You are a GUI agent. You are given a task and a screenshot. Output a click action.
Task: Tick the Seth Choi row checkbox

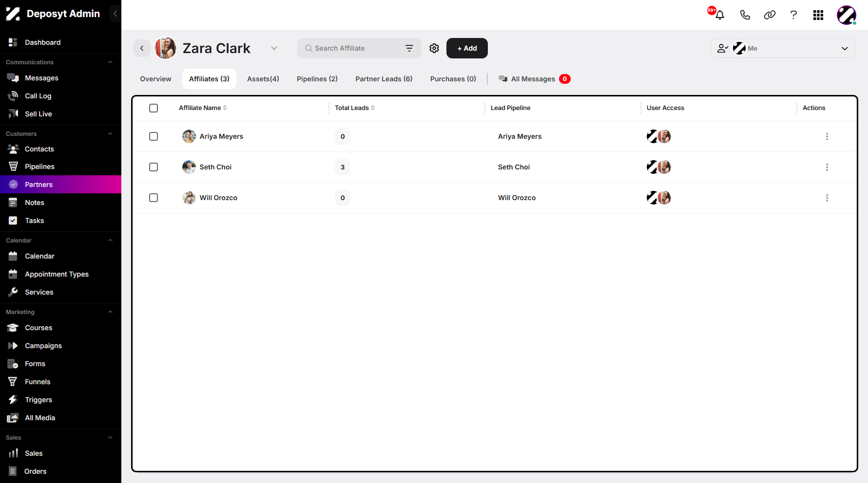pos(154,167)
